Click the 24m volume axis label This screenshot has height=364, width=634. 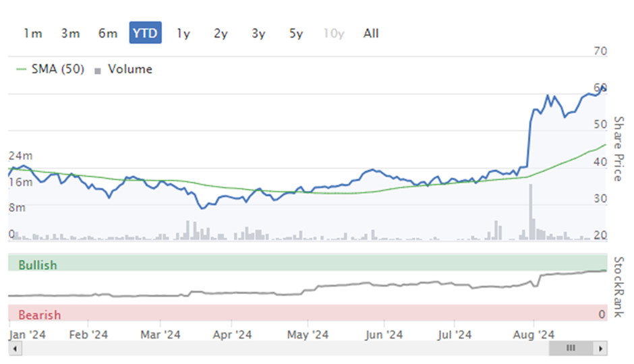tap(21, 156)
